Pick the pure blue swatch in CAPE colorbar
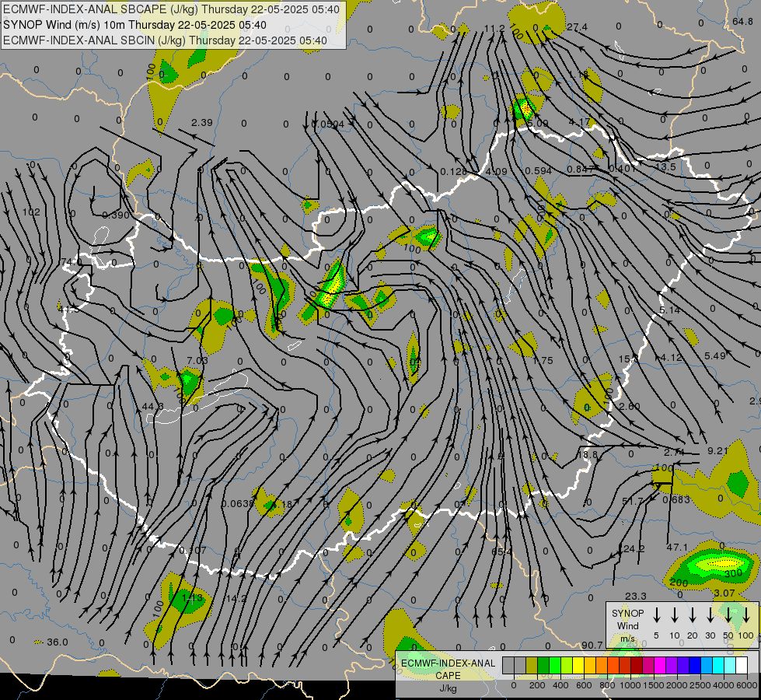Viewport: 761px width, 700px height. (x=695, y=666)
